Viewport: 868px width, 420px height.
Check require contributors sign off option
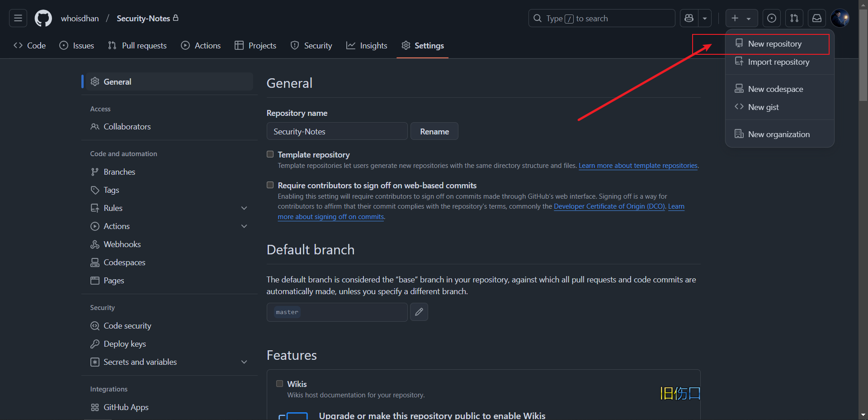pos(270,185)
